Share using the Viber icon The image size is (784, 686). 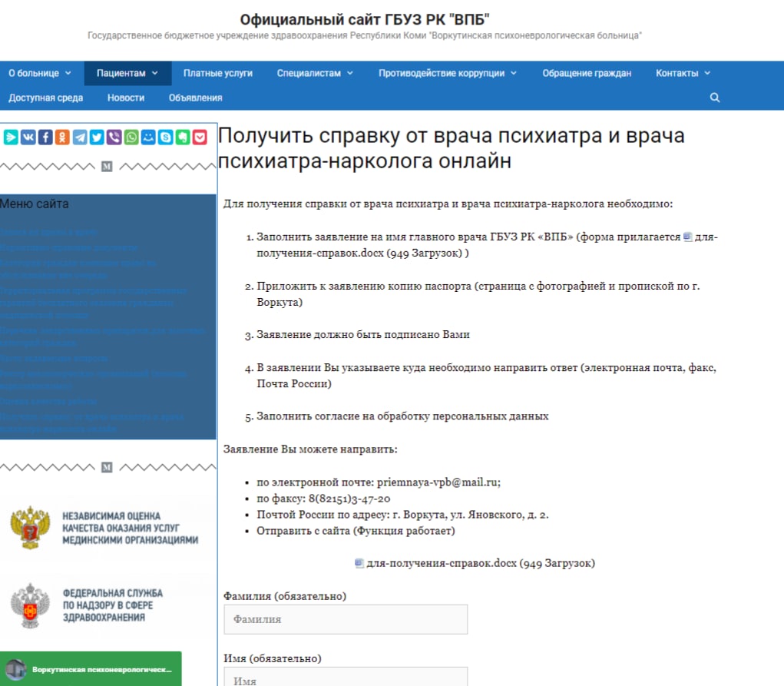[x=114, y=138]
